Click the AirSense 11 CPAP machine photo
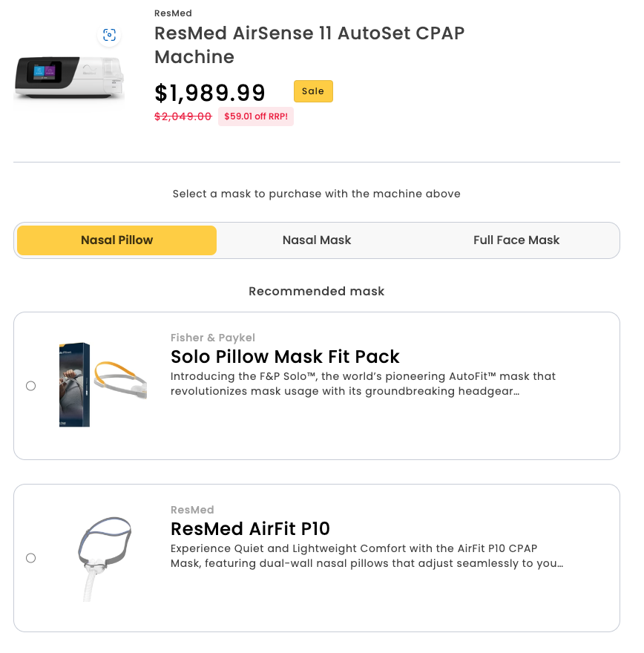The height and width of the screenshot is (653, 644). tap(68, 78)
